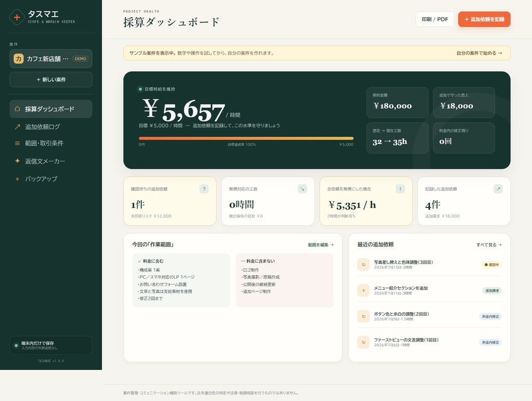The width and height of the screenshot is (532, 401).
Task: Click the 修正2回まで scope line
Action: coord(150,299)
